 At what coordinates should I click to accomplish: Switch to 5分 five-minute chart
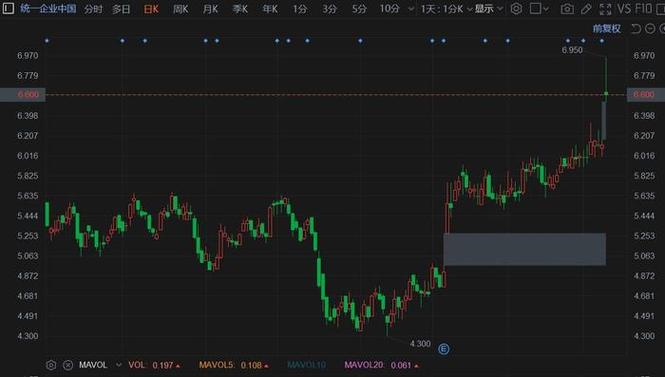pyautogui.click(x=359, y=8)
